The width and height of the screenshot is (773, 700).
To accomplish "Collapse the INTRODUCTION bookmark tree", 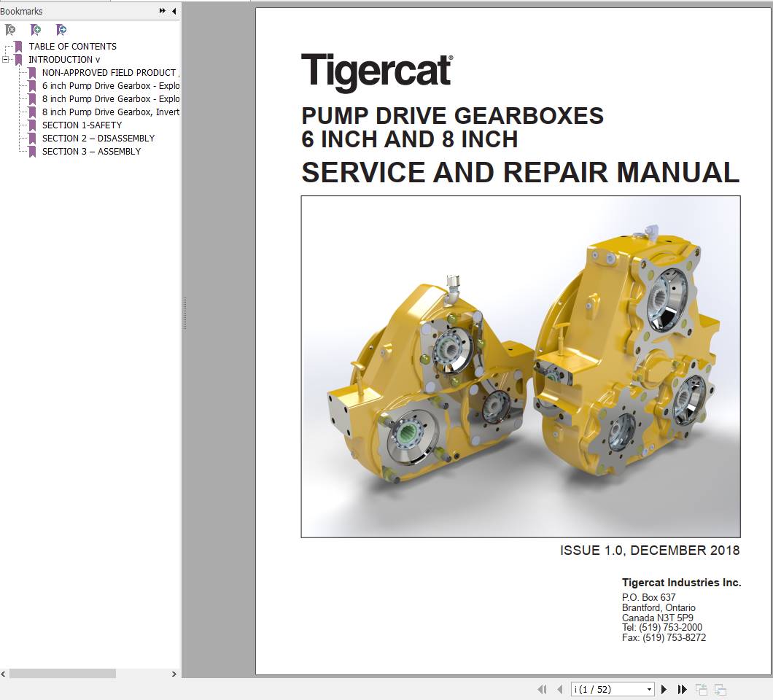I will [6, 59].
